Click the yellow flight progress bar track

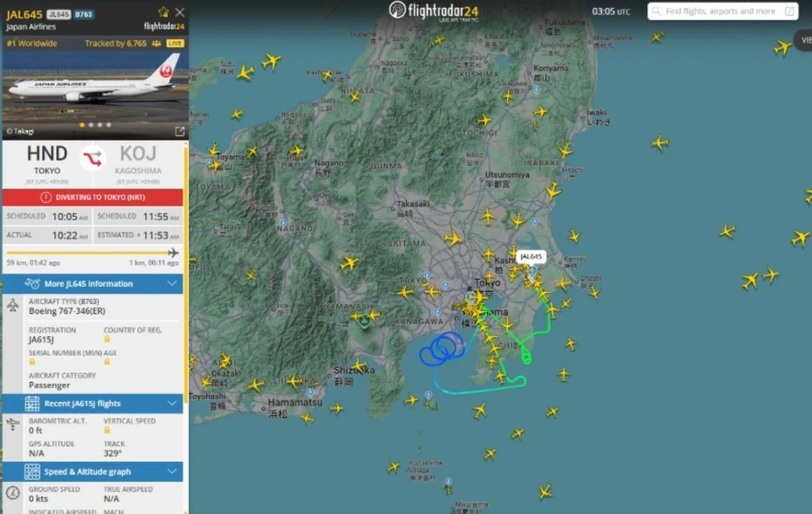pyautogui.click(x=87, y=253)
